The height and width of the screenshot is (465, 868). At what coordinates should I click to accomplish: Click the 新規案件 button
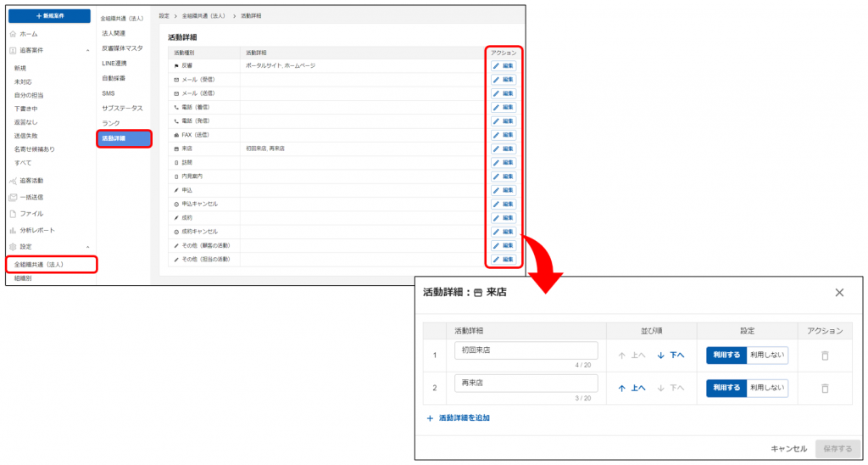[50, 16]
